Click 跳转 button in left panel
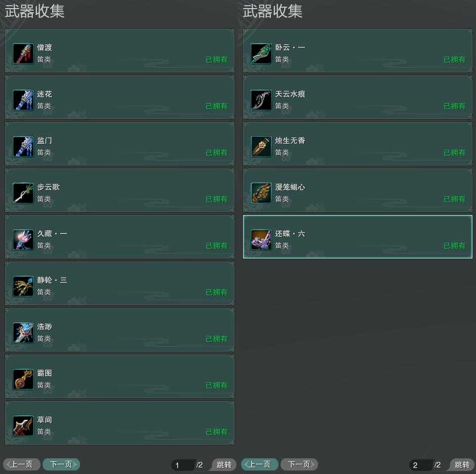The height and width of the screenshot is (474, 476). (x=224, y=464)
